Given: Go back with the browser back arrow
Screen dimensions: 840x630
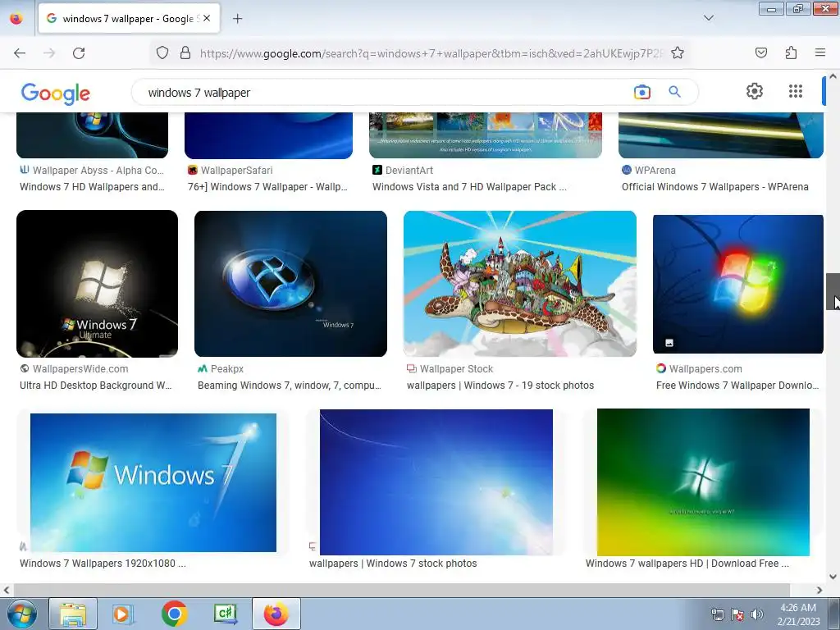Looking at the screenshot, I should click(x=20, y=53).
